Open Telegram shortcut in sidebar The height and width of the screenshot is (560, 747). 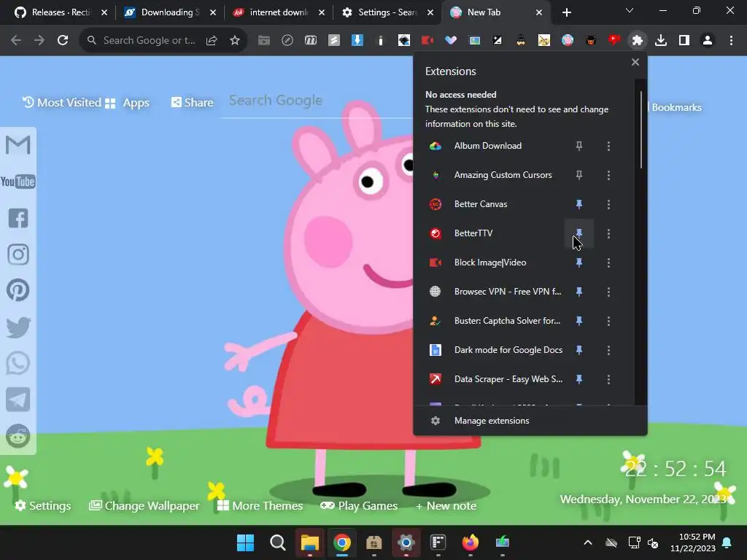[18, 400]
